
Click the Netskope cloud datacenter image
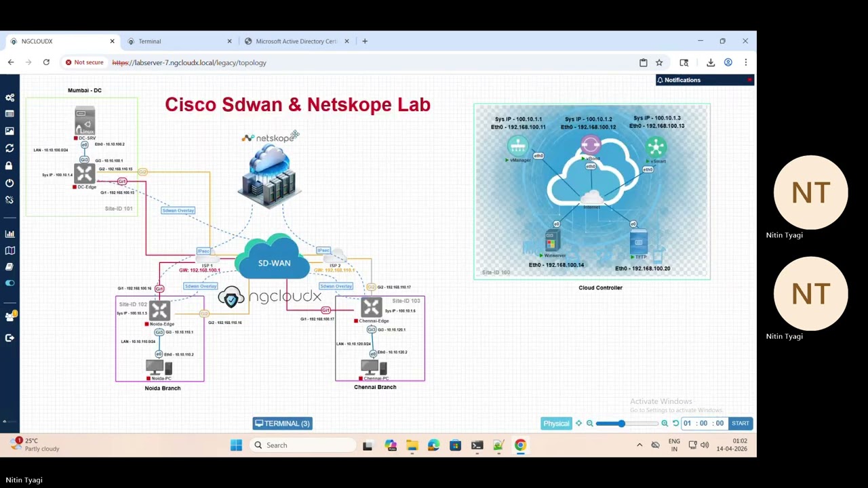tap(270, 175)
